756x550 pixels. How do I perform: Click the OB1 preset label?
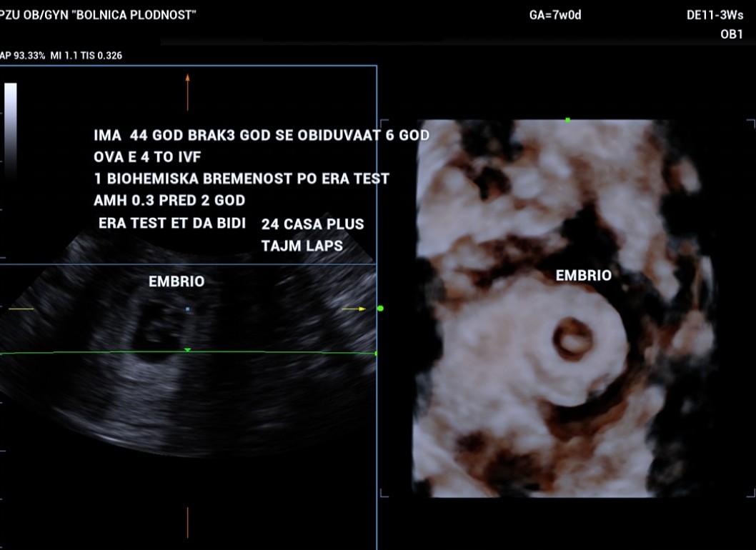(732, 34)
